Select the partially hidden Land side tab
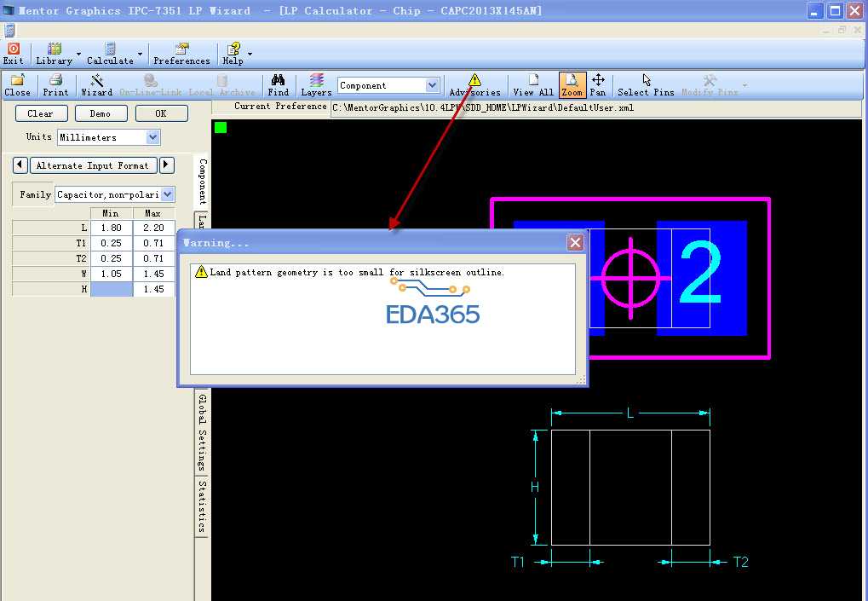The image size is (868, 601). 202,221
